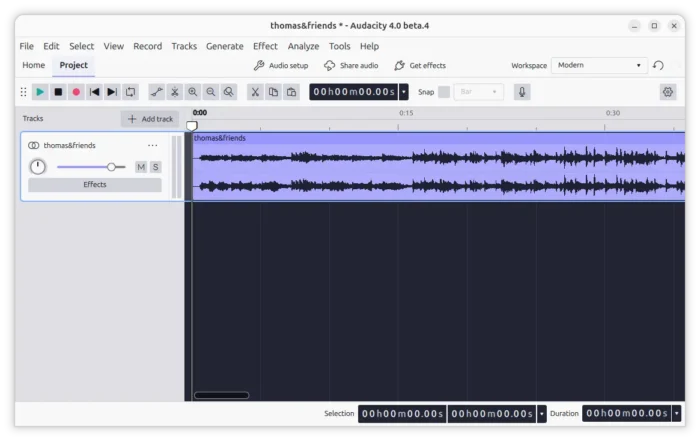Click the track volume slider handle
This screenshot has height=441, width=700.
click(111, 167)
